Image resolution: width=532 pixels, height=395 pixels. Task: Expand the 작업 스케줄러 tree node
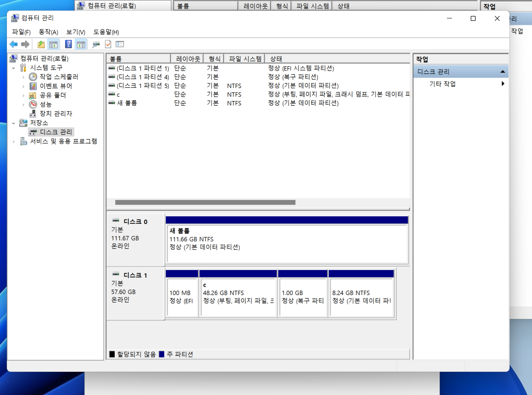pos(23,77)
